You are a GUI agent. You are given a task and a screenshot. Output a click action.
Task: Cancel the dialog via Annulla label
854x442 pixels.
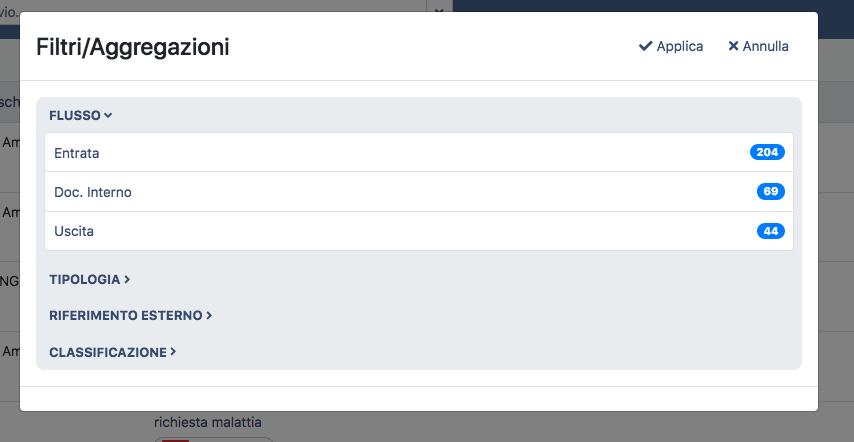click(x=765, y=47)
